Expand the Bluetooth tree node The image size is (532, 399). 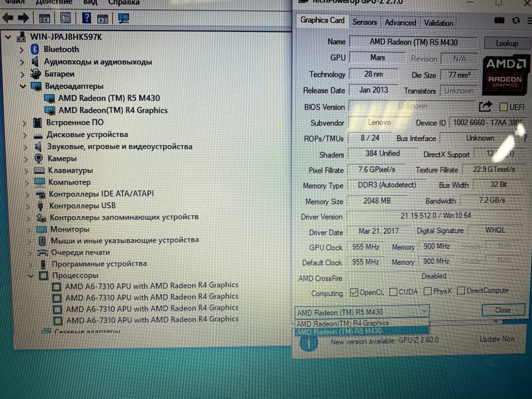(x=22, y=50)
